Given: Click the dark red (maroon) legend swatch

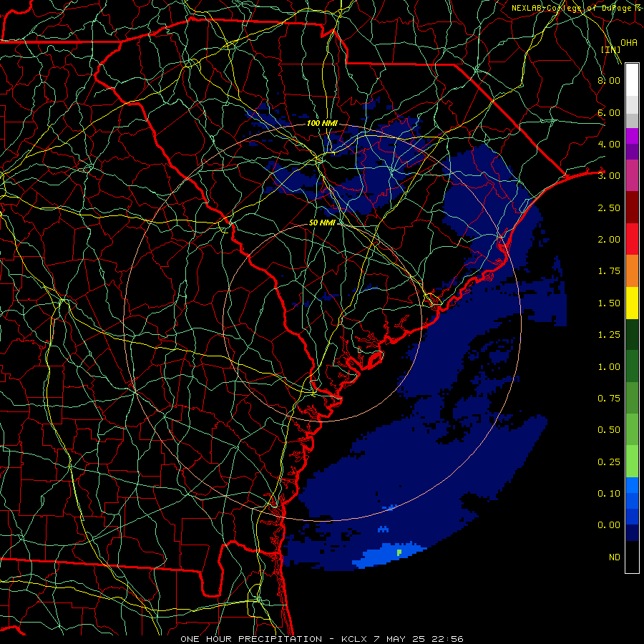Looking at the screenshot, I should (632, 208).
